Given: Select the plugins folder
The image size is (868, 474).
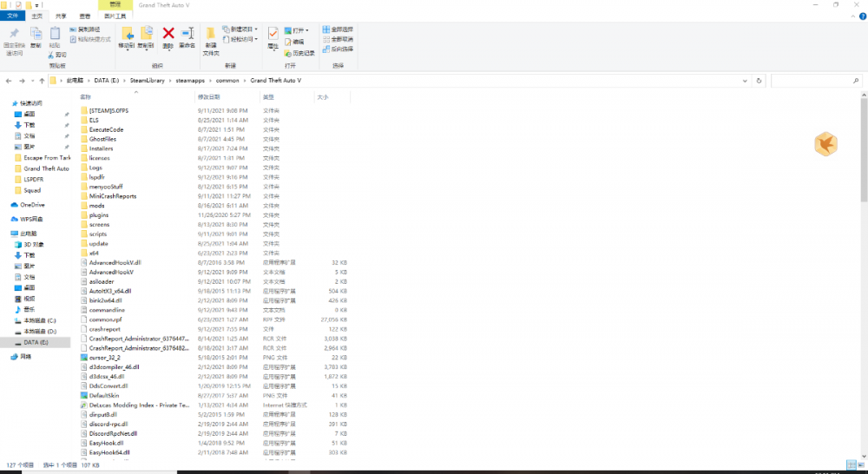Looking at the screenshot, I should pyautogui.click(x=99, y=215).
